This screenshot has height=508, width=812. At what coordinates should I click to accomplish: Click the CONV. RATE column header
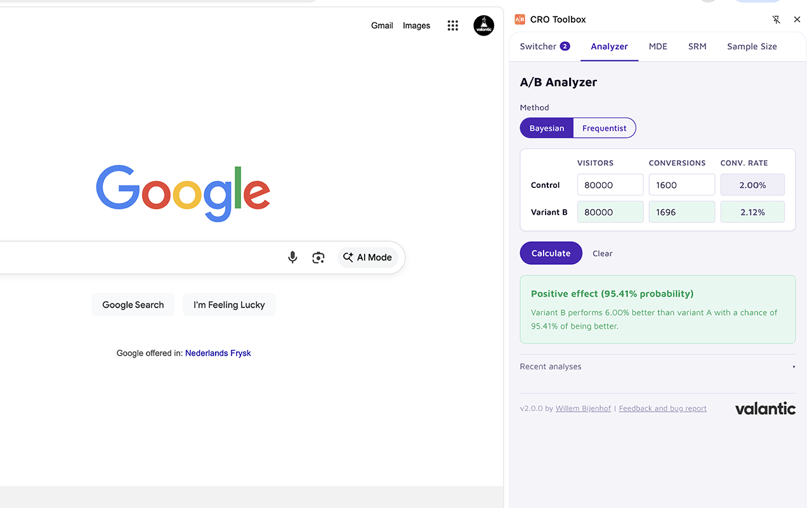[744, 163]
